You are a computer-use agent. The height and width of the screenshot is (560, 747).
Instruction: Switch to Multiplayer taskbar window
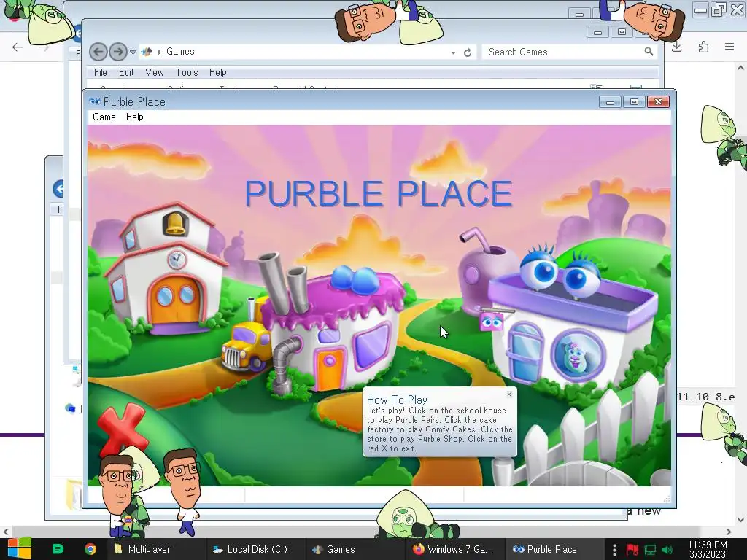pos(156,549)
